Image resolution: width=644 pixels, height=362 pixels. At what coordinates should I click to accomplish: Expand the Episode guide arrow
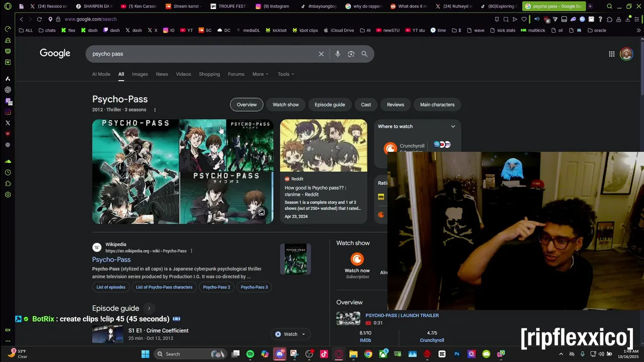[149, 308]
